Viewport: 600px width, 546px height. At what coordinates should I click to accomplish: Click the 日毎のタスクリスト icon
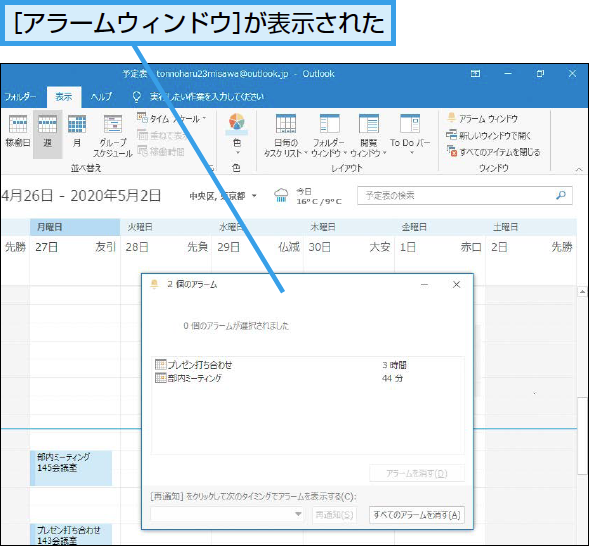click(x=285, y=135)
